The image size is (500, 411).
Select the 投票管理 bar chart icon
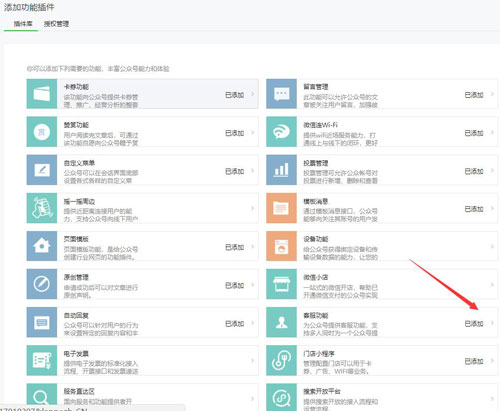281,170
